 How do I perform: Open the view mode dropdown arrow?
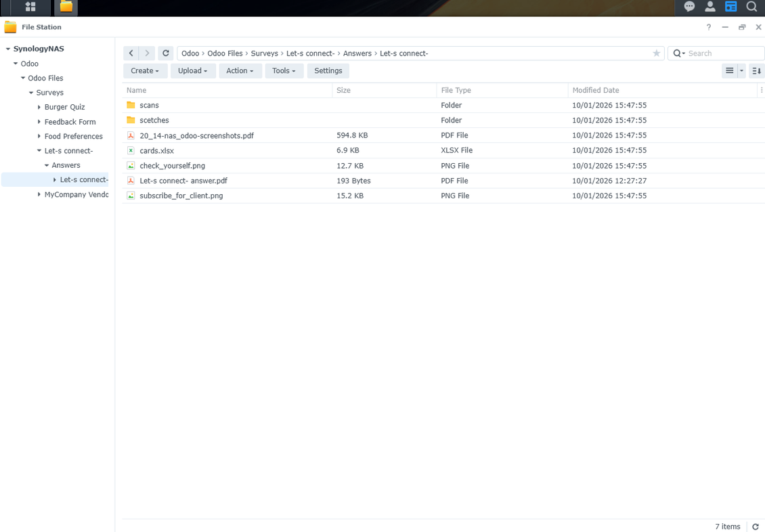[x=741, y=70]
